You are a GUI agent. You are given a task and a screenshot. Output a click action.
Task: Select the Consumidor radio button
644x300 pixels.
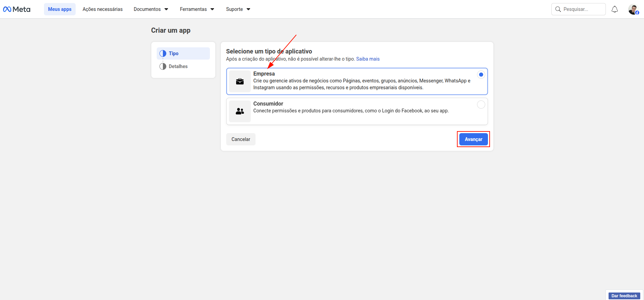click(x=481, y=105)
